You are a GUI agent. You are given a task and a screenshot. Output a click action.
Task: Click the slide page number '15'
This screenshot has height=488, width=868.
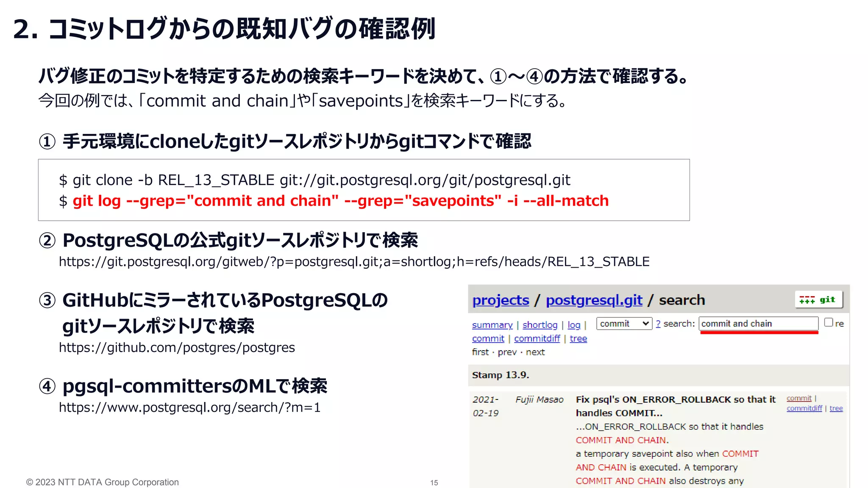click(434, 482)
